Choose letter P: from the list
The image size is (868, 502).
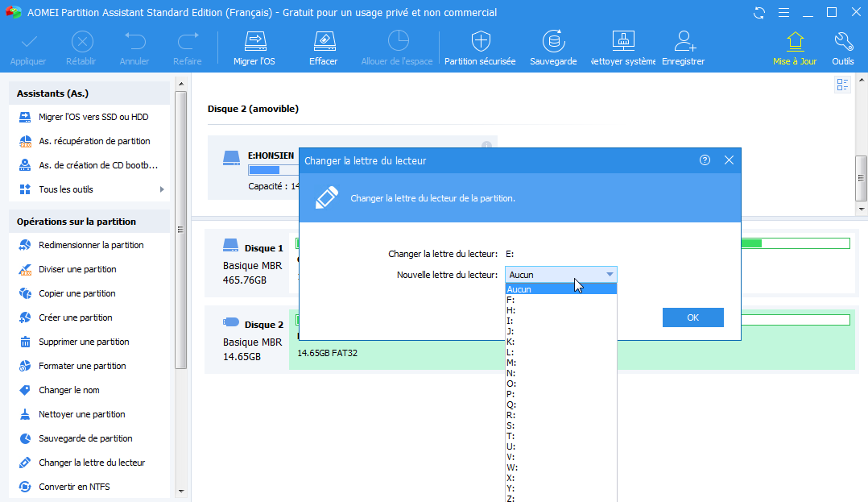560,394
